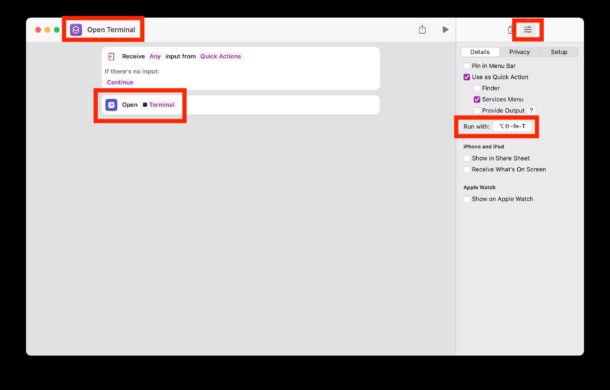Screen dimensions: 610x390
Task: Click the Open label in the app action
Action: click(x=130, y=105)
